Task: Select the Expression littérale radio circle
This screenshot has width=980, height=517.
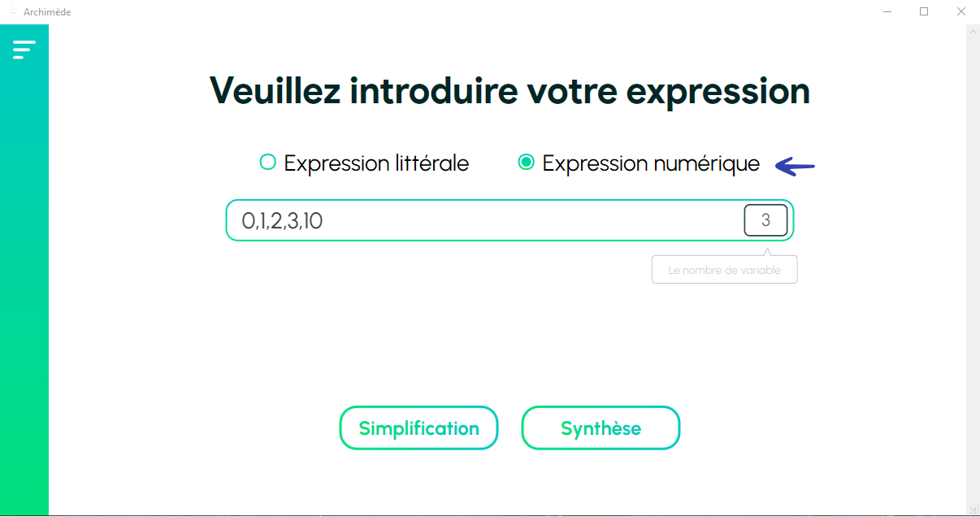Action: pos(267,162)
